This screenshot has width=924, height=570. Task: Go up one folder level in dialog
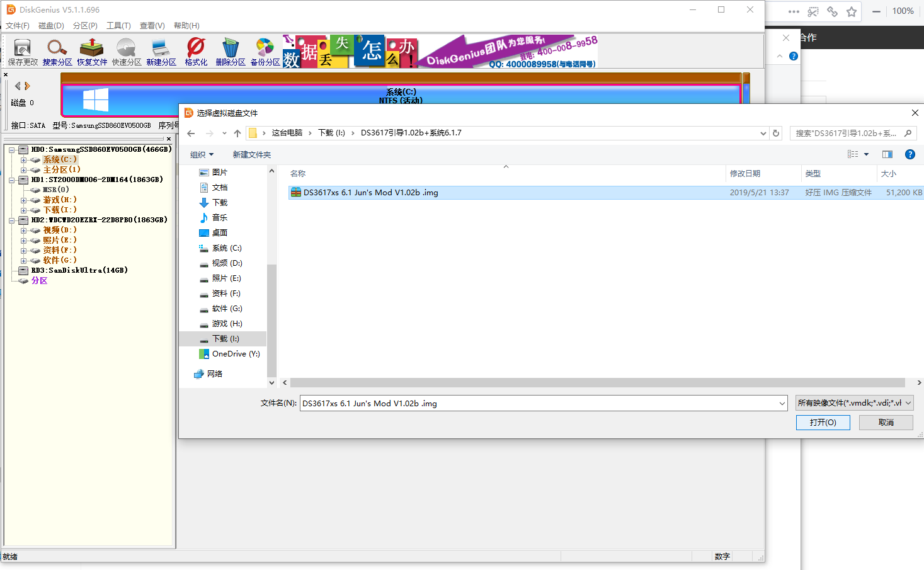point(237,134)
